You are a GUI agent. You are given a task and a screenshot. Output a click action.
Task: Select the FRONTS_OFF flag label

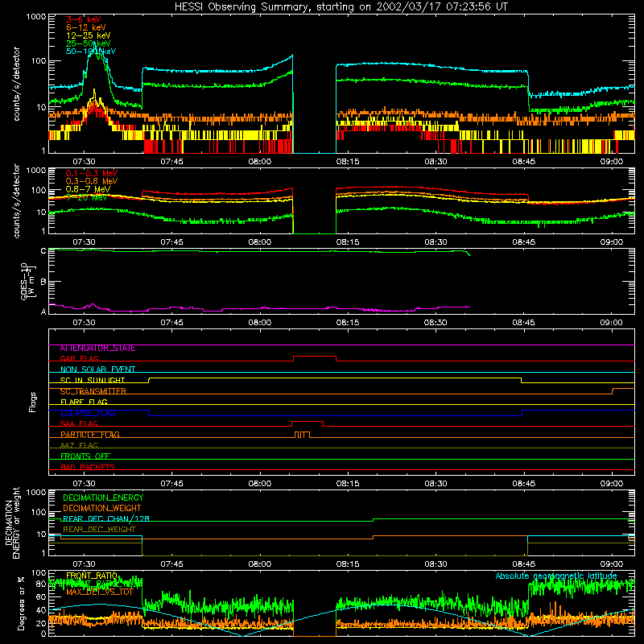click(85, 456)
